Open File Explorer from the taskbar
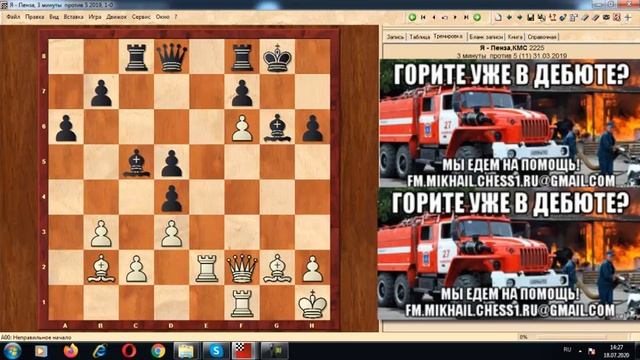This screenshot has height=360, width=640. pyautogui.click(x=186, y=351)
